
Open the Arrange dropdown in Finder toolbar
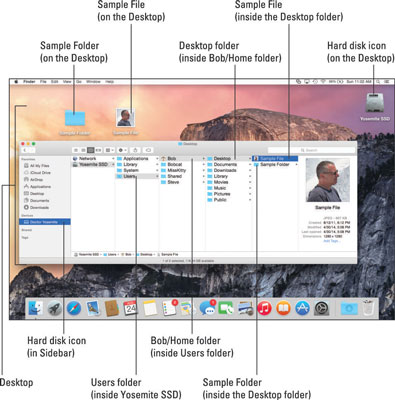109,150
